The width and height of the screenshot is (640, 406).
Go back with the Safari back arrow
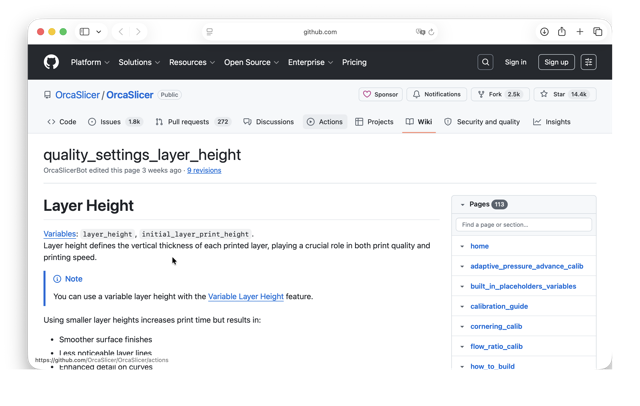pyautogui.click(x=121, y=31)
